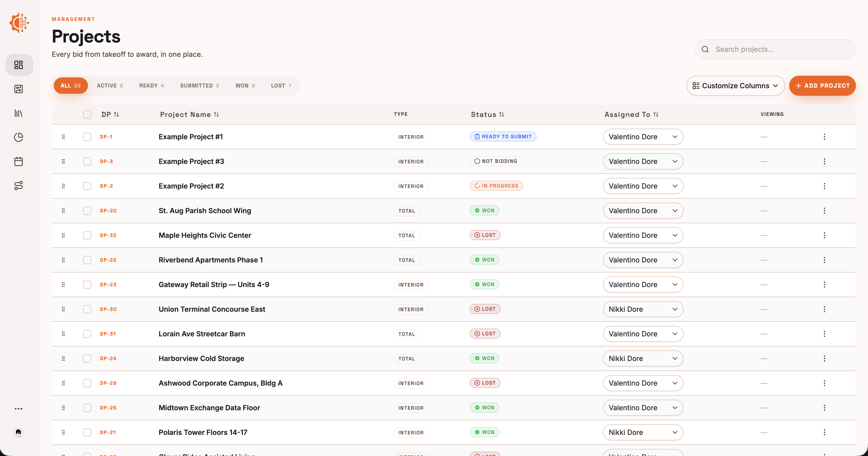
Task: Open assignee dropdown for Lorain Ave Streetcar Barn
Action: pyautogui.click(x=643, y=334)
